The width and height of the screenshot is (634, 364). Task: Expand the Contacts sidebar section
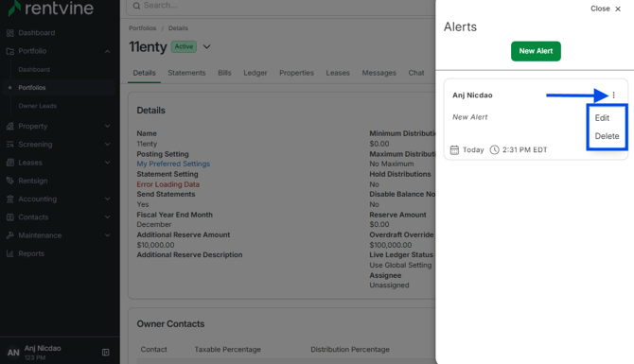(107, 217)
